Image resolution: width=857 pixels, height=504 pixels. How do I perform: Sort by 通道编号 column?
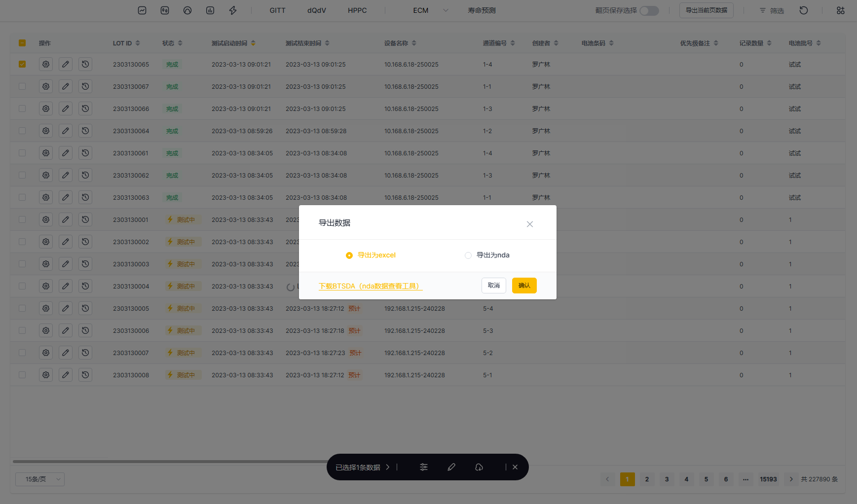pos(513,43)
